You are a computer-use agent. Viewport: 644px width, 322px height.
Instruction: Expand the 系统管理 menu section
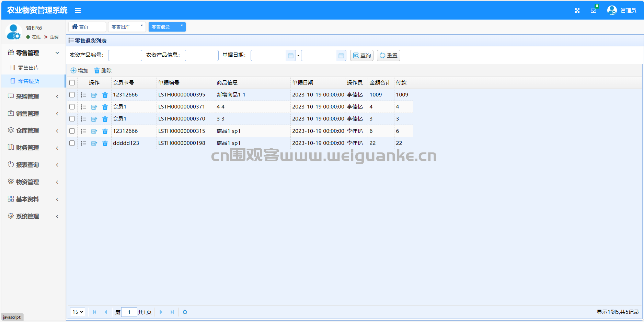point(33,216)
